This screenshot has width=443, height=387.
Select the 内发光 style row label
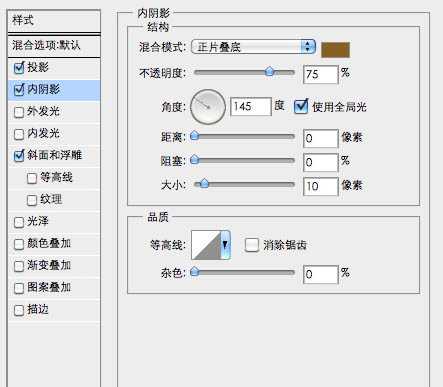point(43,134)
